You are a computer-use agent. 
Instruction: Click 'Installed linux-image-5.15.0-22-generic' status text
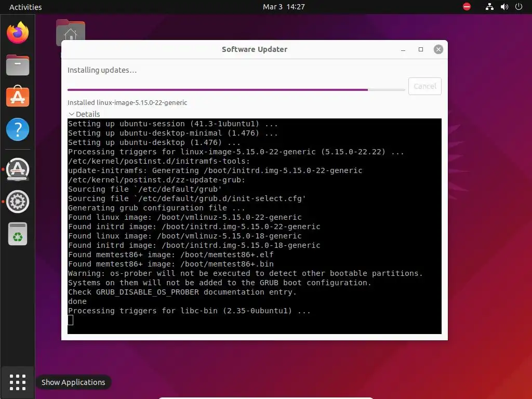pos(127,102)
